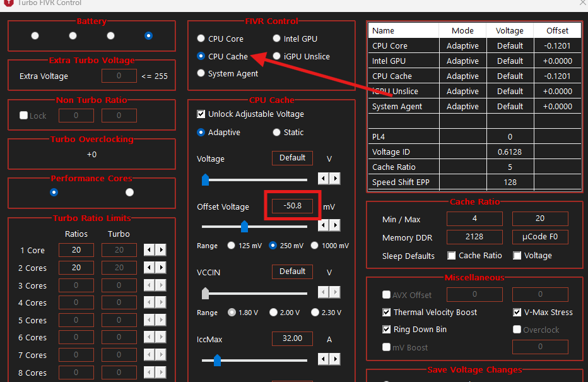This screenshot has height=382, width=588.
Task: Click the Offset column header
Action: [x=557, y=31]
